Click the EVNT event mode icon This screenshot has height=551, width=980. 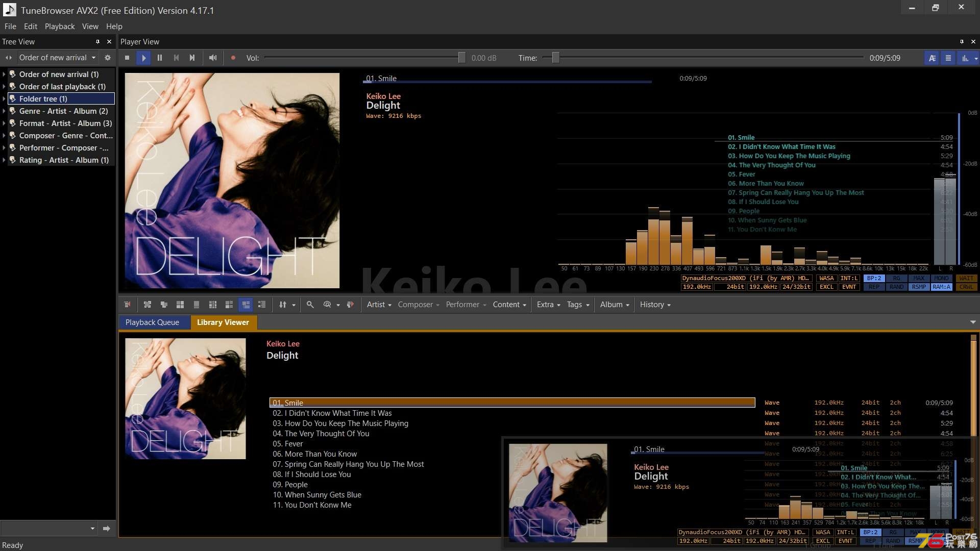point(848,287)
